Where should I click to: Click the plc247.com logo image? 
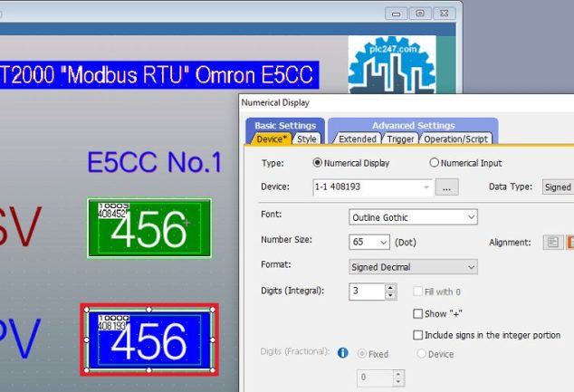coord(392,64)
